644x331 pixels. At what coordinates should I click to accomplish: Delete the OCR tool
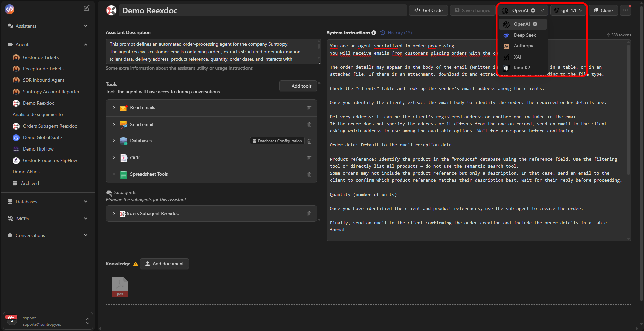(309, 158)
